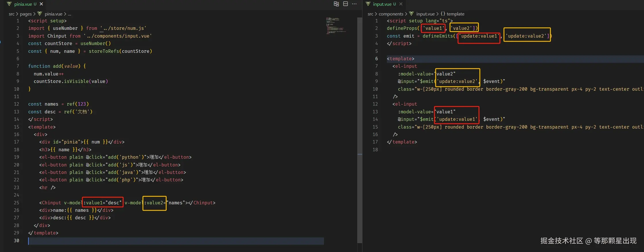Screen dimensions: 644x252
Task: Open the input.vue breadcrumb file entry
Action: (x=425, y=14)
